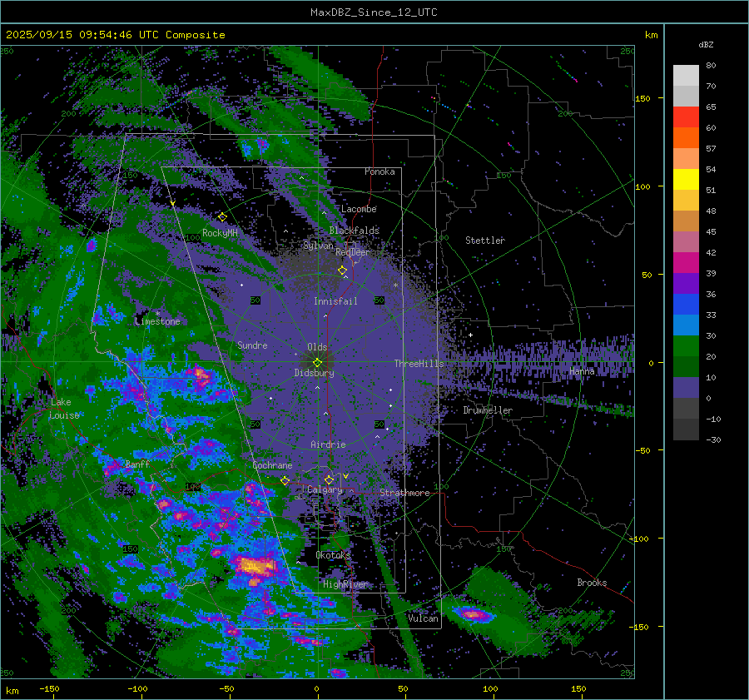
Task: Click the Sylvan label
Action: 318,246
